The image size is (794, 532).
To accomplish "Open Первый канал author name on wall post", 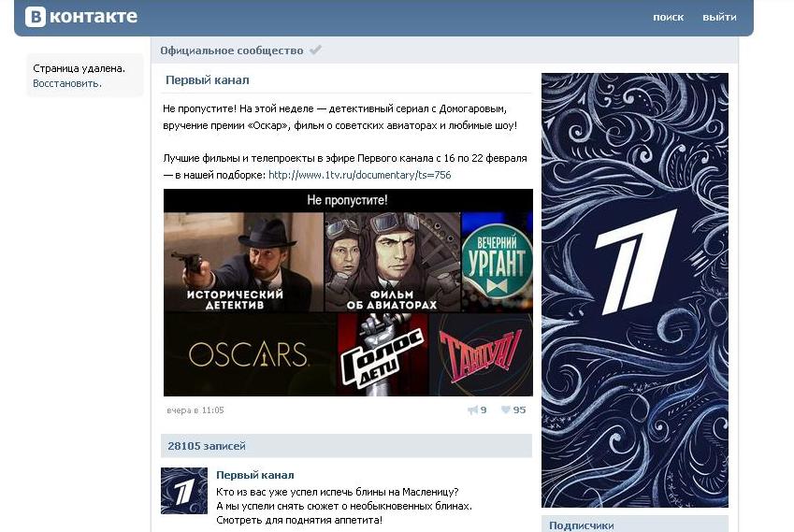I will pos(254,475).
